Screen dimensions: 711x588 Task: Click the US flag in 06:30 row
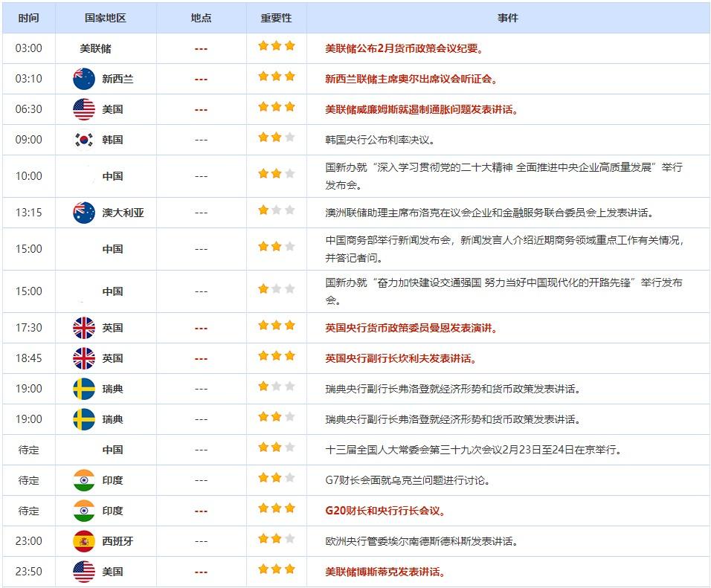click(x=84, y=109)
